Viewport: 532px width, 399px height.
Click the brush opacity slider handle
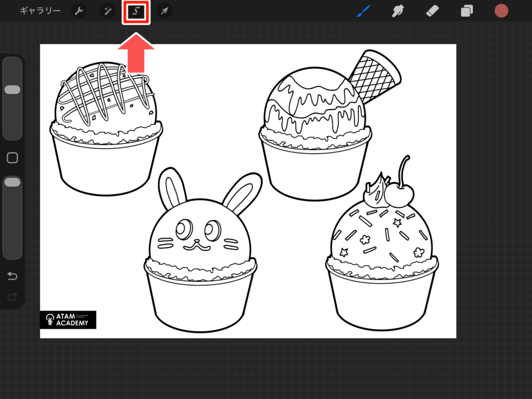click(12, 182)
